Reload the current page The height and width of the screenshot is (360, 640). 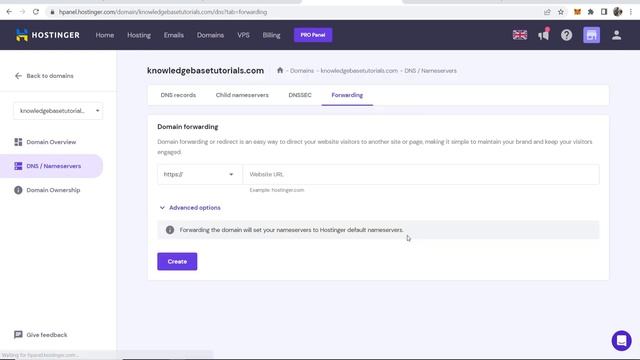tap(36, 12)
